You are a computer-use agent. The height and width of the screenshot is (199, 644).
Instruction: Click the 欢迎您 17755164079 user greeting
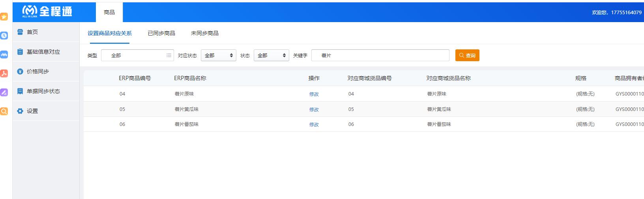coord(617,13)
